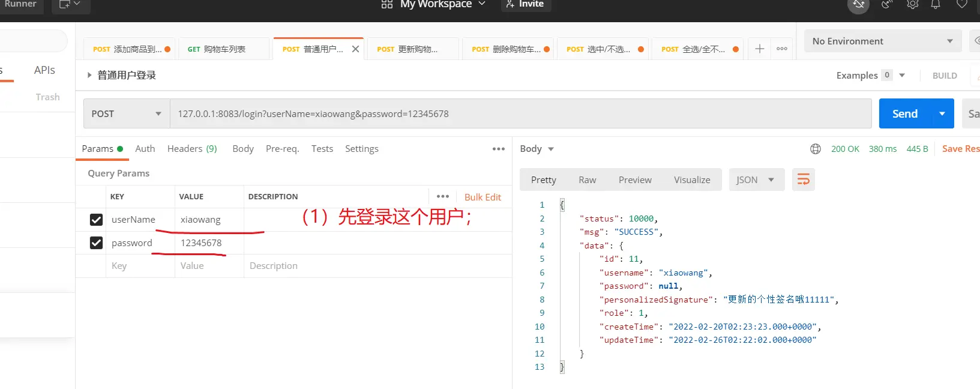Click the sync satellite icon in header

[859, 5]
